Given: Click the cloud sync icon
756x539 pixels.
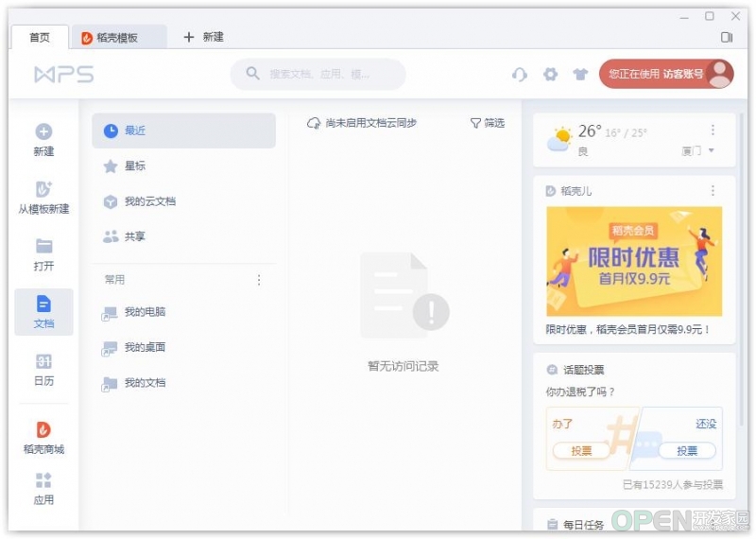Looking at the screenshot, I should click(314, 124).
